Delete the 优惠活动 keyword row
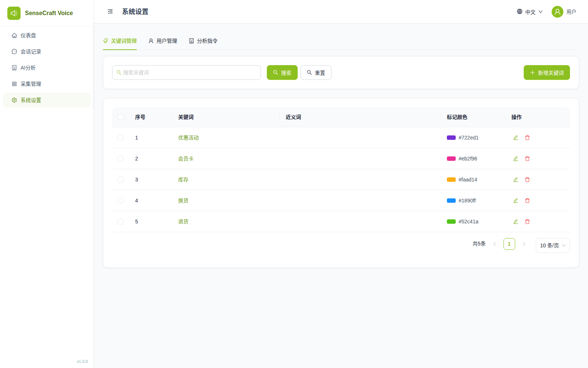Image resolution: width=588 pixels, height=368 pixels. pos(527,138)
